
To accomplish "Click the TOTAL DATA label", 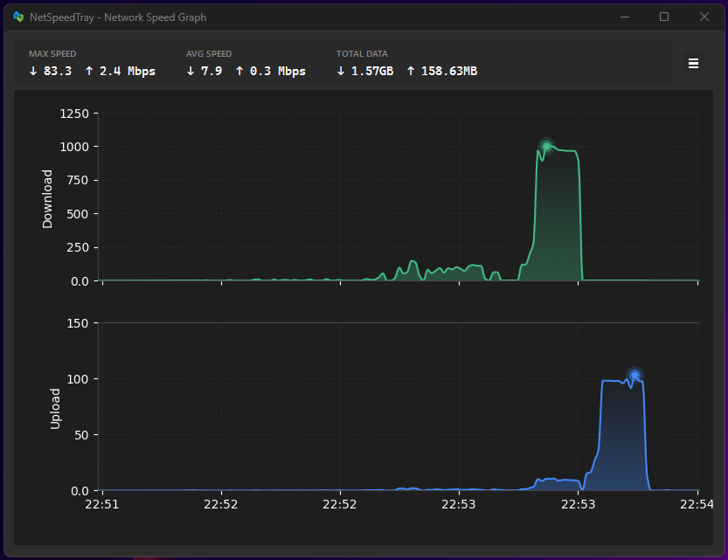I will pos(362,54).
